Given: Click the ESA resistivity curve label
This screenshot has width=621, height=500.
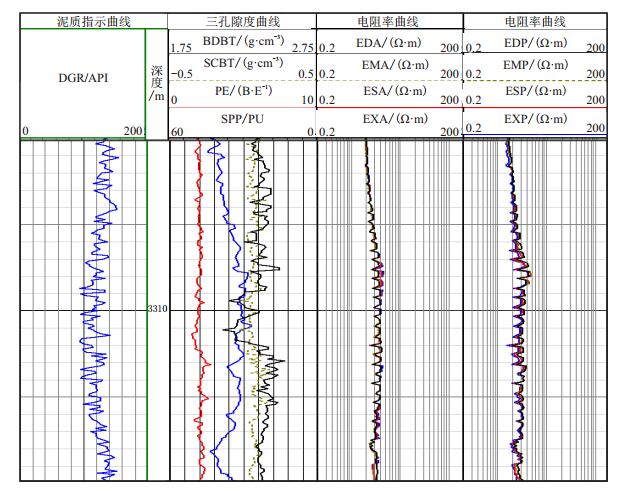Looking at the screenshot, I should click(x=390, y=93).
